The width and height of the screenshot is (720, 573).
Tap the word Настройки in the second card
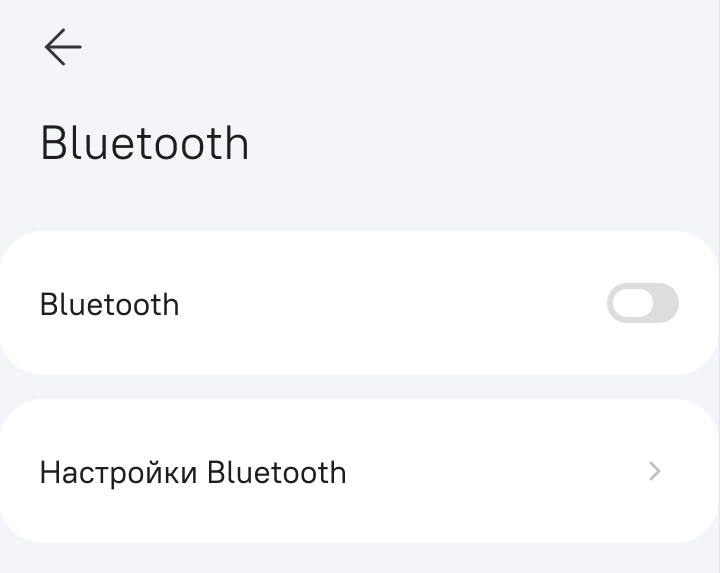point(118,472)
